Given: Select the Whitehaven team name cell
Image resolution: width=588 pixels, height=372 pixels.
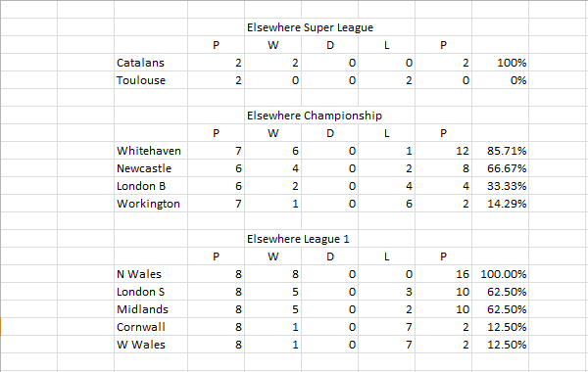Looking at the screenshot, I should tap(151, 151).
